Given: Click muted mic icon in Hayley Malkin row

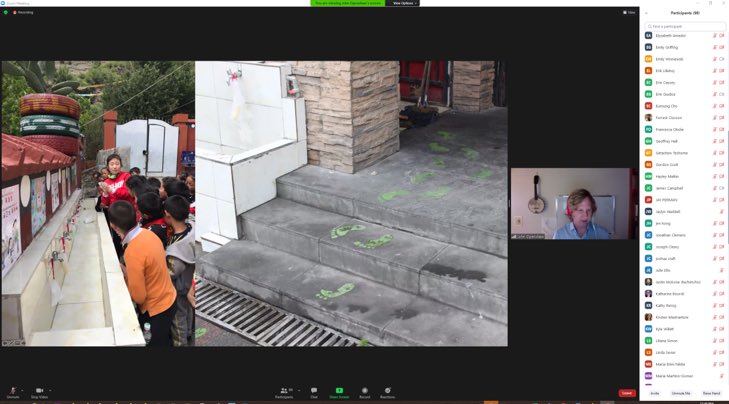Looking at the screenshot, I should coord(715,177).
